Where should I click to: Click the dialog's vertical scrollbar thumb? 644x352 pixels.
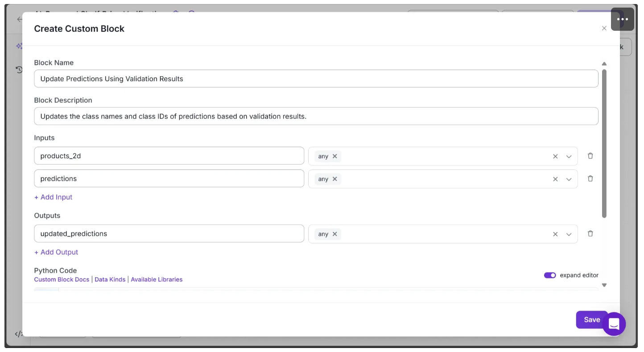tap(604, 143)
